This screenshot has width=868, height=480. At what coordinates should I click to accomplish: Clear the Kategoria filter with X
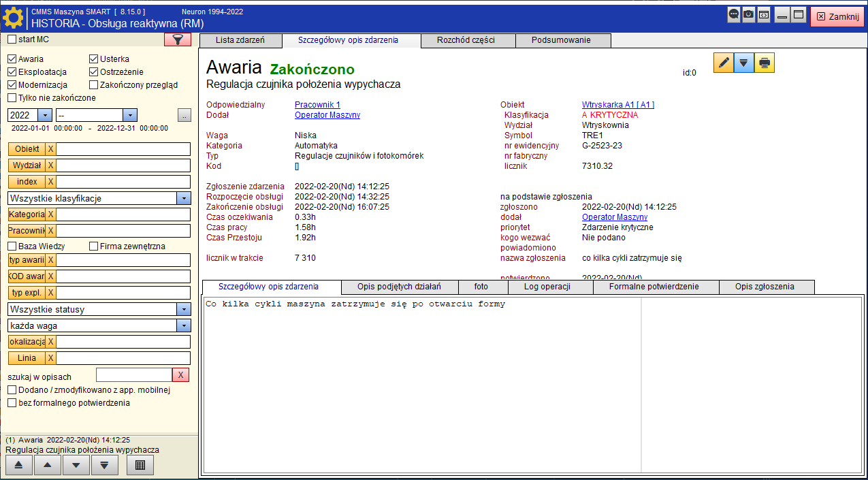tap(50, 214)
